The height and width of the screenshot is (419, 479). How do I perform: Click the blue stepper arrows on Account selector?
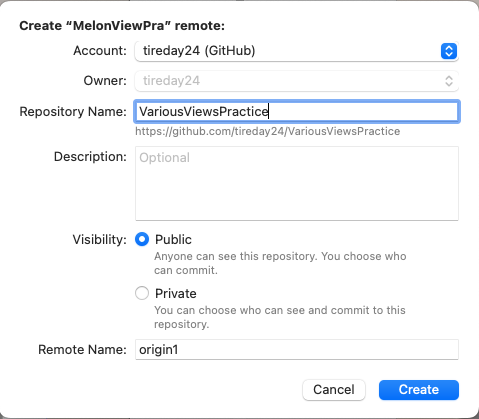(x=449, y=51)
